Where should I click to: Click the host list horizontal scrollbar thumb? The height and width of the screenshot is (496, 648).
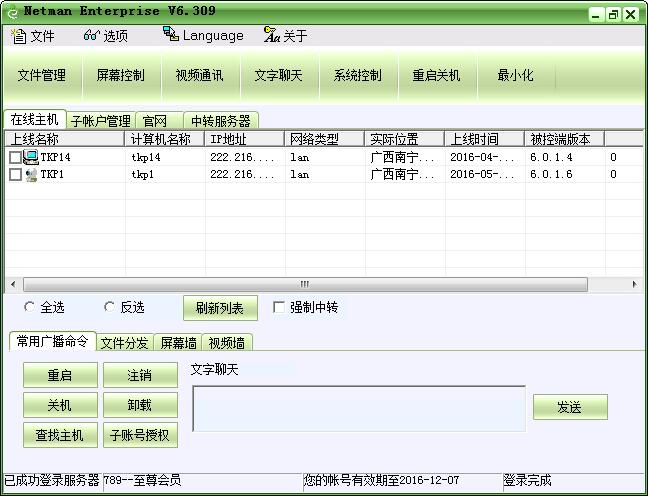(x=305, y=284)
